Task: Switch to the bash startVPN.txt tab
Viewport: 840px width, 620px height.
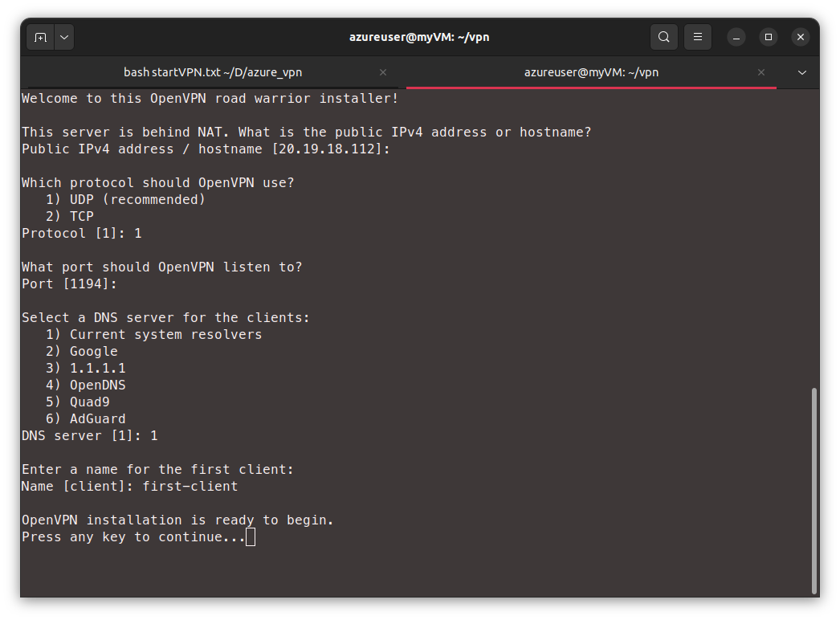Action: pos(213,72)
